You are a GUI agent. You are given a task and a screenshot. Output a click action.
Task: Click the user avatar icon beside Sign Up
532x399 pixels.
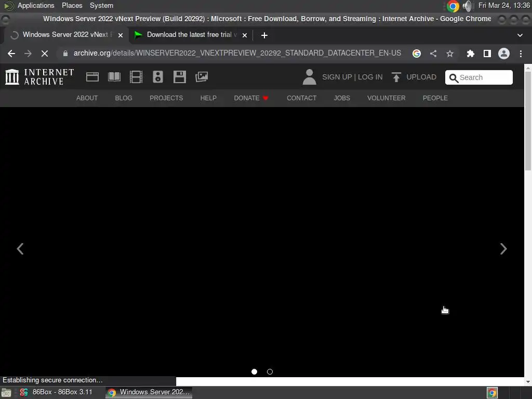(310, 77)
